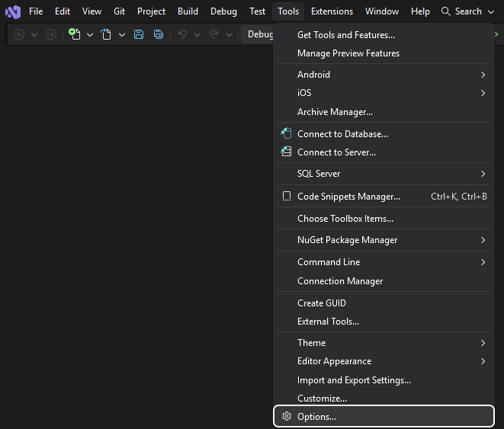This screenshot has height=429, width=504.
Task: Open the Edit menu
Action: 63,11
